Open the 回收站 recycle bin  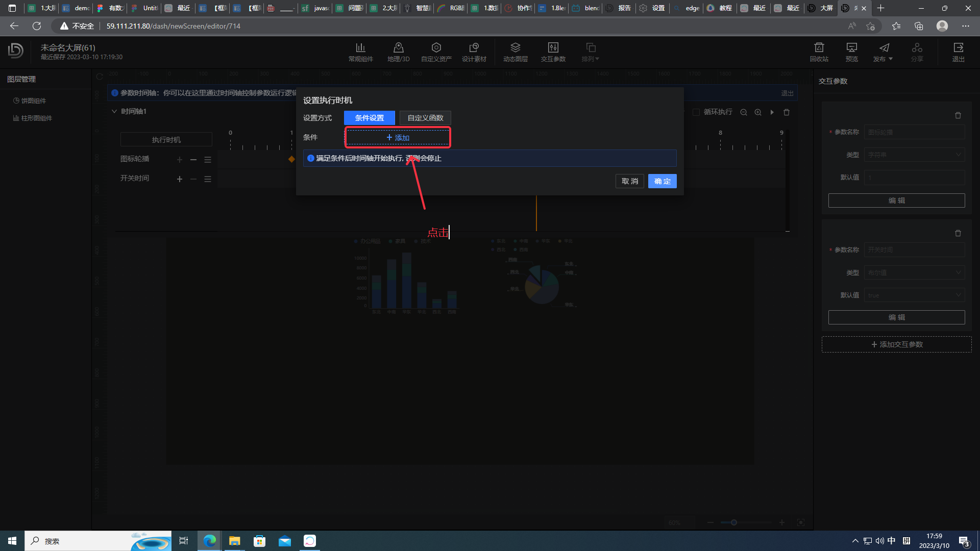point(819,52)
